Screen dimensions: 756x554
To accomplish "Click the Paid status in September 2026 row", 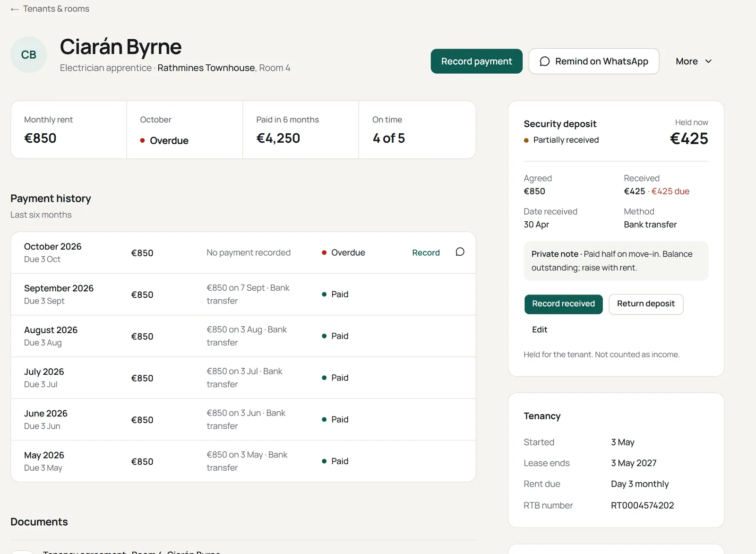I will [x=335, y=294].
